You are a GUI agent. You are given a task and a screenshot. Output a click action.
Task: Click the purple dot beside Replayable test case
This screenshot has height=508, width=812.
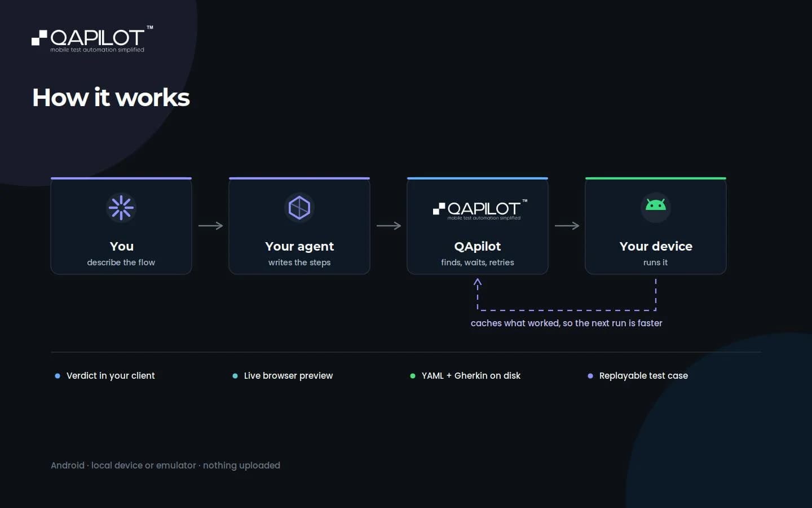pos(590,376)
